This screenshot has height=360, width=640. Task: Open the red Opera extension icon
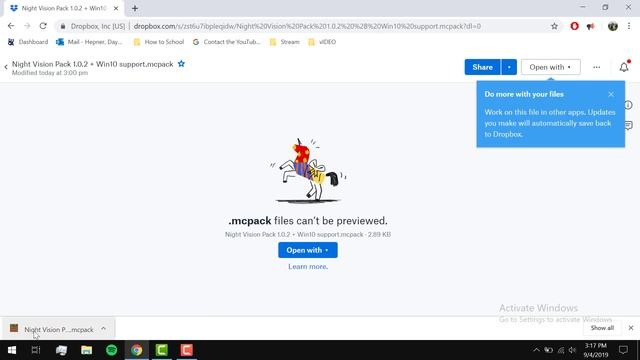pos(574,26)
